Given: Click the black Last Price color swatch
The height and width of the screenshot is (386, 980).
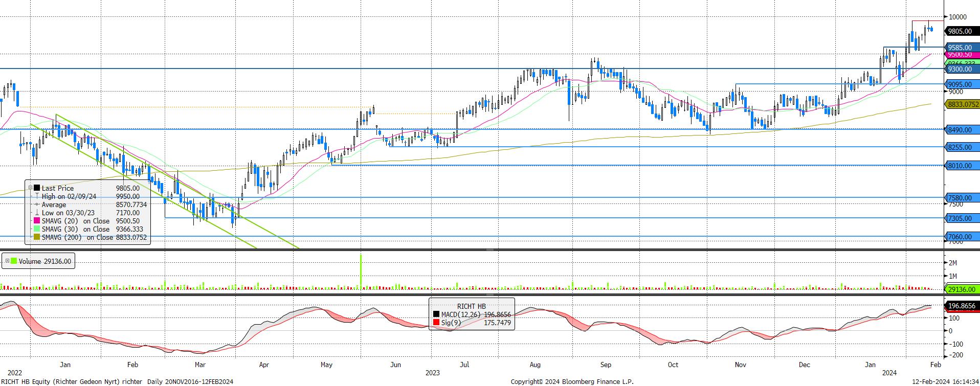Looking at the screenshot, I should point(37,188).
